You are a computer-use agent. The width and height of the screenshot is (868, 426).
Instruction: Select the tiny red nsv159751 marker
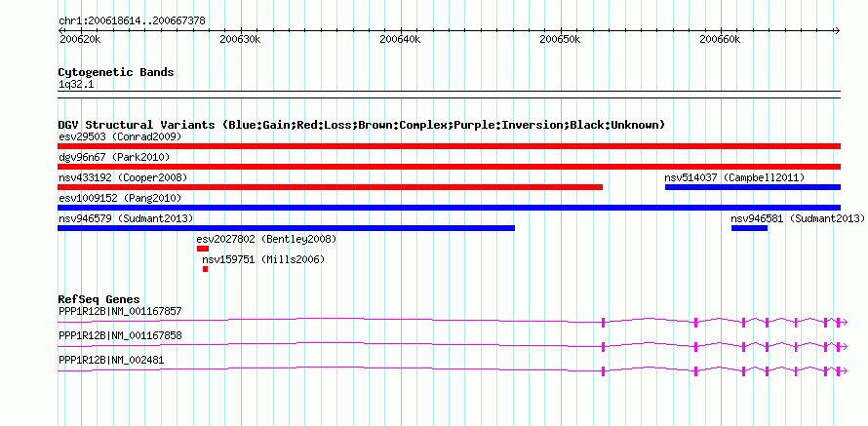[x=206, y=269]
